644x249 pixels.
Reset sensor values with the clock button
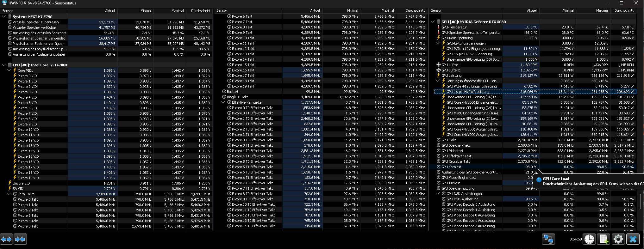(x=589, y=239)
